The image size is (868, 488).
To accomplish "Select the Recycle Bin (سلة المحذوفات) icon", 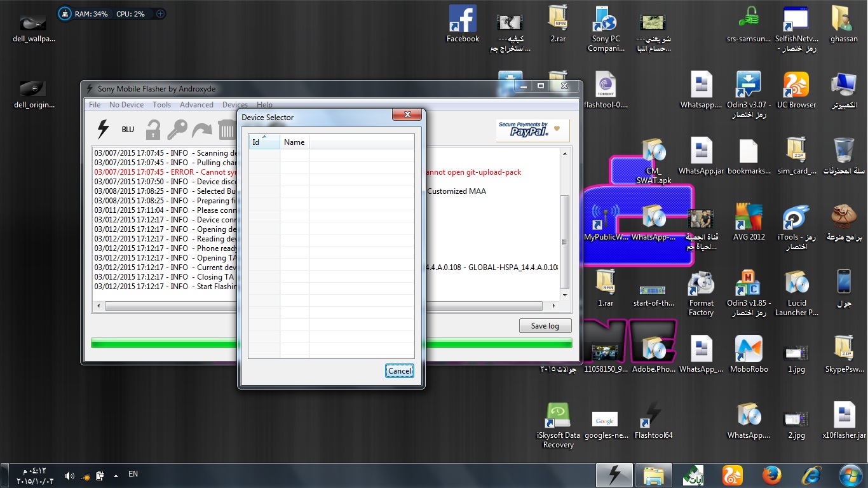I will [844, 157].
